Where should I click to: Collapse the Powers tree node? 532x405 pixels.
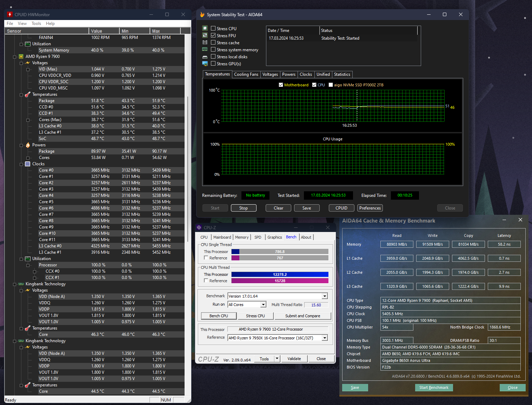pos(21,145)
